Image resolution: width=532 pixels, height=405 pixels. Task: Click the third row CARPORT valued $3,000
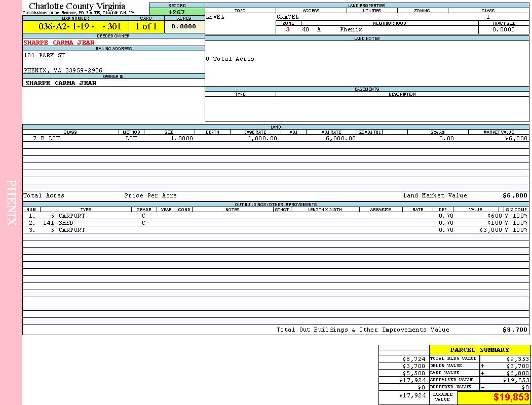pos(71,230)
